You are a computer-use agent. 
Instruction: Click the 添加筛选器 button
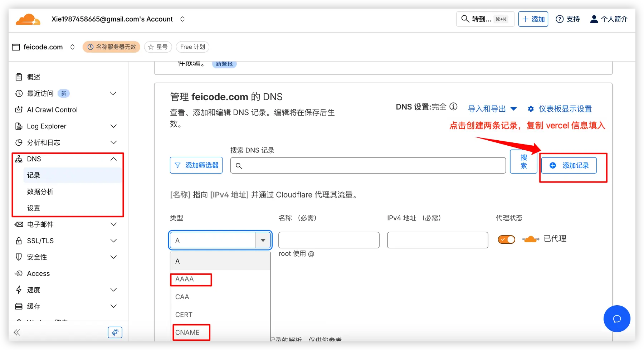click(196, 165)
